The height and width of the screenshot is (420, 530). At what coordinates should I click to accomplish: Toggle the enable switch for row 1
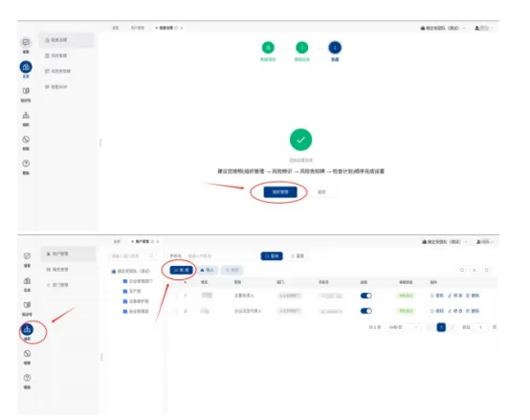(x=366, y=296)
